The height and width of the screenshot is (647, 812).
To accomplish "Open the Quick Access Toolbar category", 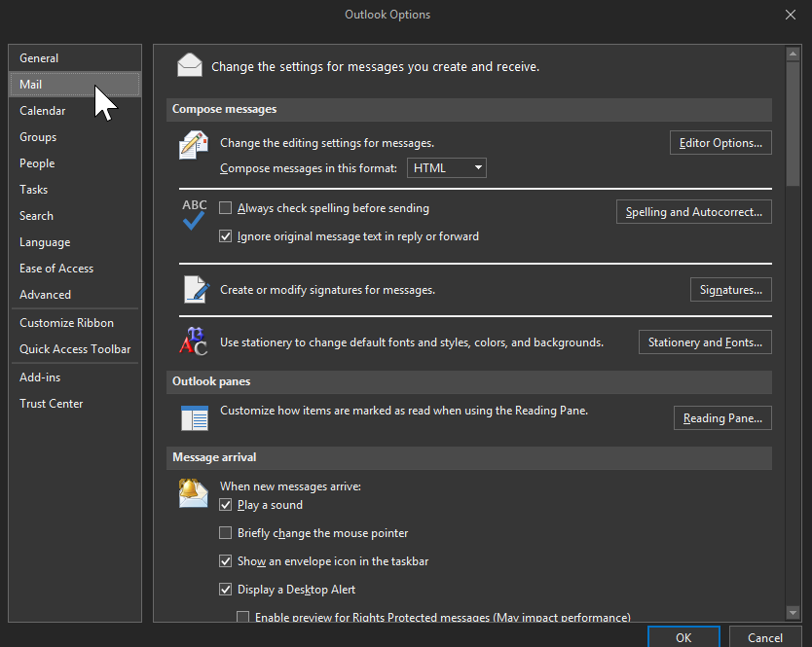I will point(75,349).
